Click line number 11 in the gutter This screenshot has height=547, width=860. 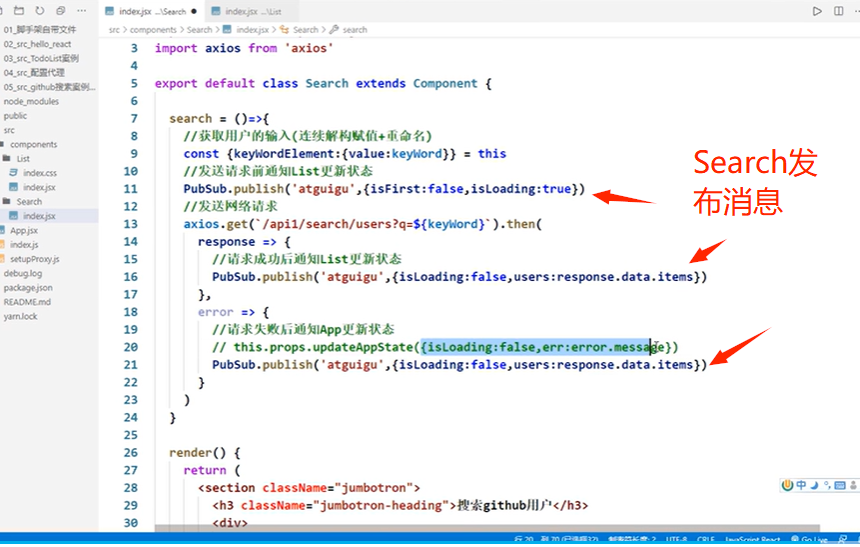(x=131, y=189)
